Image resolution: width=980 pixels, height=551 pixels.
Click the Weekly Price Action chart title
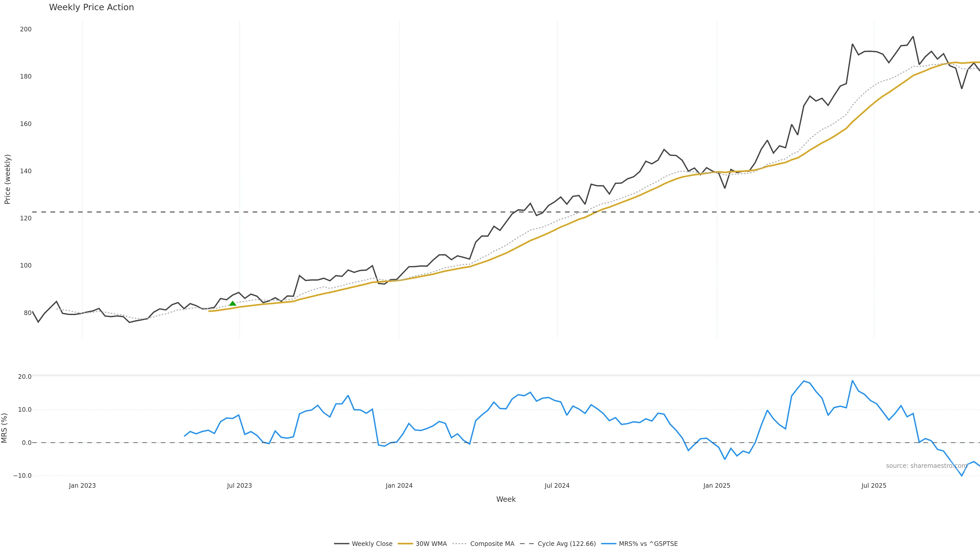(x=91, y=8)
